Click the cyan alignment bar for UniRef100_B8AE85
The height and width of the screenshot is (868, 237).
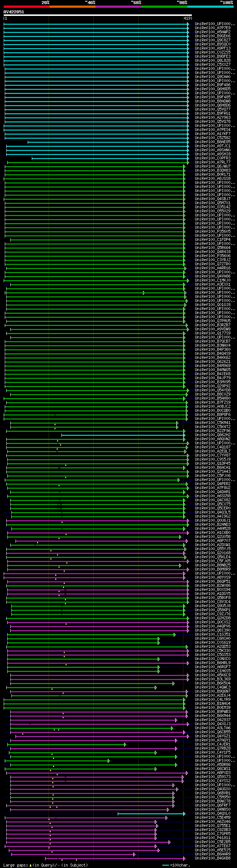point(108,142)
